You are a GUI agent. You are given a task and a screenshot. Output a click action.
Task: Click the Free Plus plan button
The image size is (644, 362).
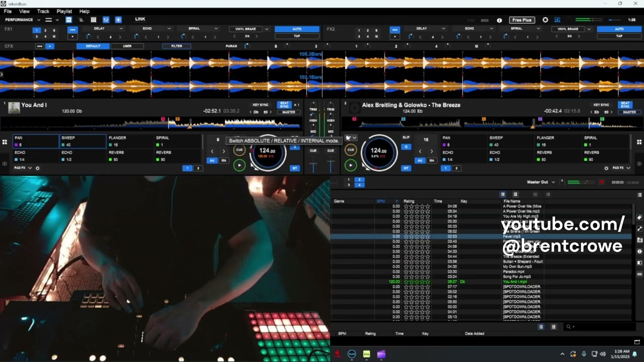coord(521,20)
